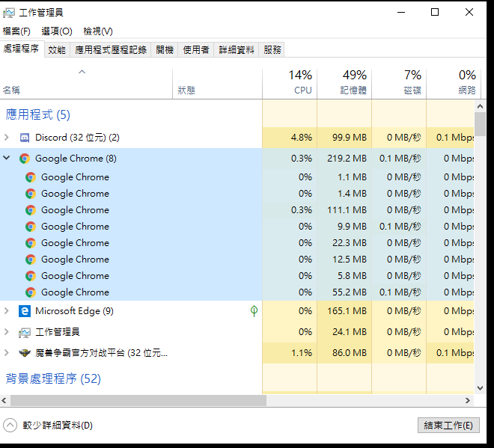The height and width of the screenshot is (448, 494).
Task: Click 較少詳細資料(D) link
Action: (x=58, y=426)
